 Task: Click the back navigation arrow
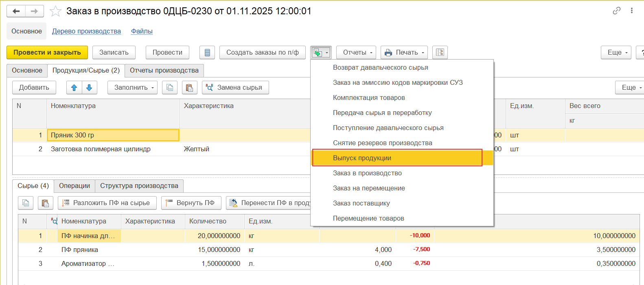tap(16, 11)
